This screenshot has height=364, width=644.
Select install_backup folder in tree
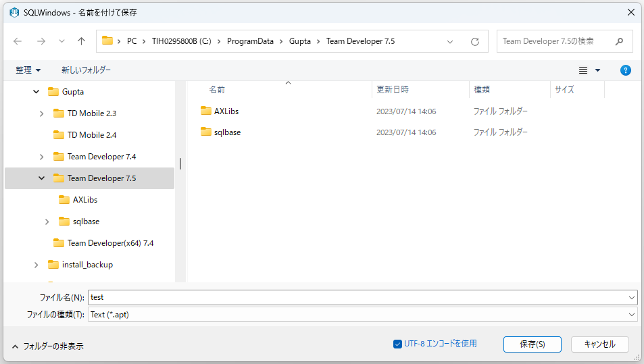pos(87,265)
